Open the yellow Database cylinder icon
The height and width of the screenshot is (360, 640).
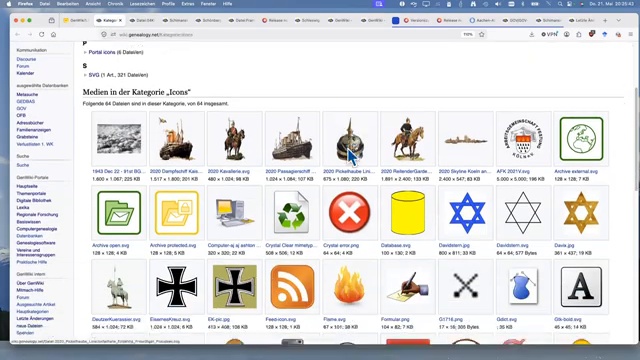[408, 213]
